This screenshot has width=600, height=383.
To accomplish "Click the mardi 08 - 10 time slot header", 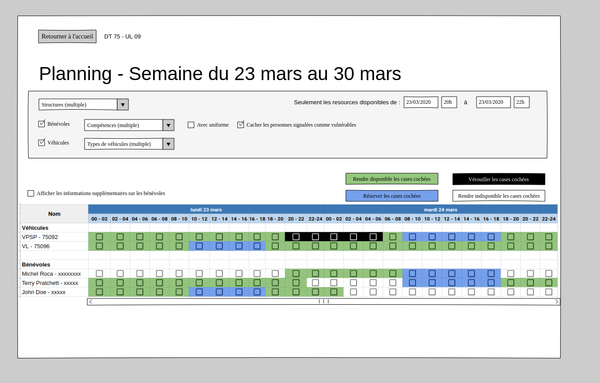I will (x=412, y=219).
